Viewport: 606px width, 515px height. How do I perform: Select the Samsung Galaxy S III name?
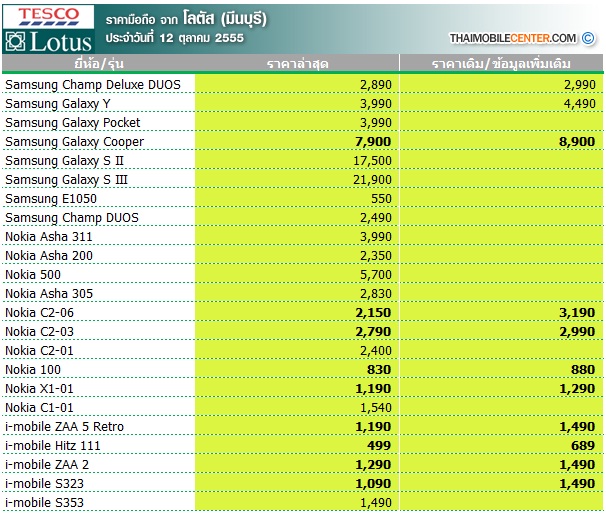coord(66,179)
